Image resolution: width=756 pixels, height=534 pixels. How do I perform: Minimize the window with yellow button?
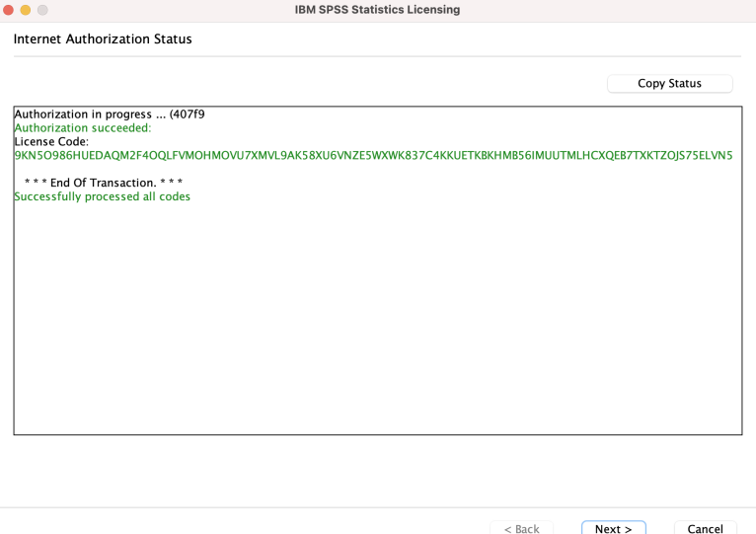coord(26,10)
